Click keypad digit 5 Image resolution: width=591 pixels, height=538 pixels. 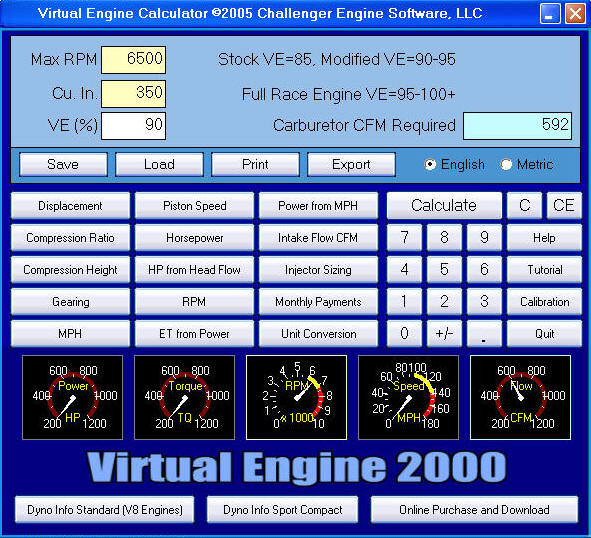[444, 270]
